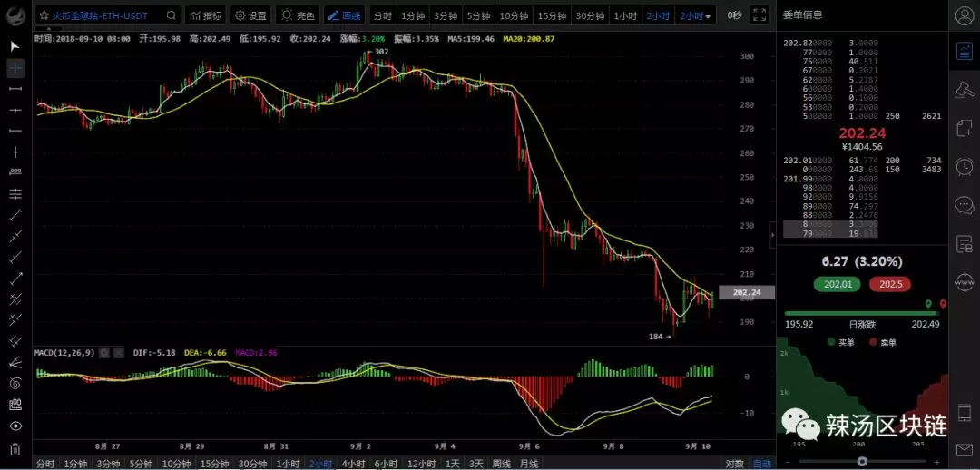Click the last price 202.24 in the order book
Viewport: 980px width, 470px height.
(862, 132)
